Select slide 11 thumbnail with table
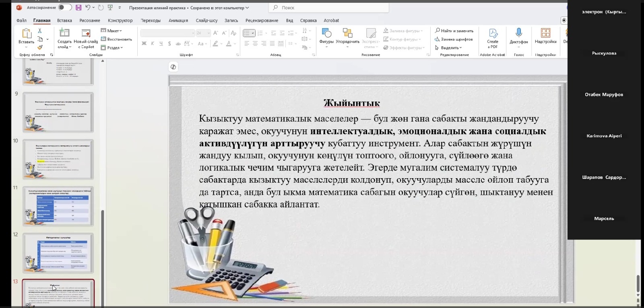 click(58, 206)
